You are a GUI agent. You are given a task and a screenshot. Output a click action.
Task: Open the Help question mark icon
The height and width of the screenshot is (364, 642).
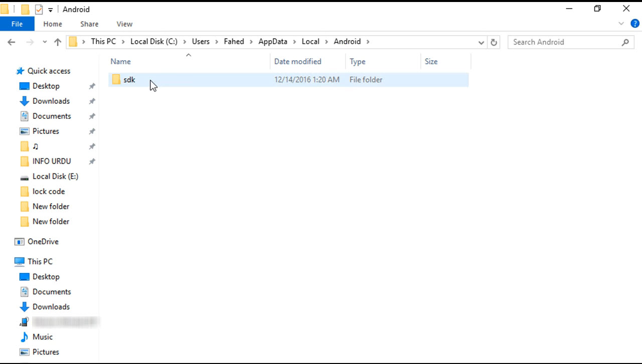point(635,24)
